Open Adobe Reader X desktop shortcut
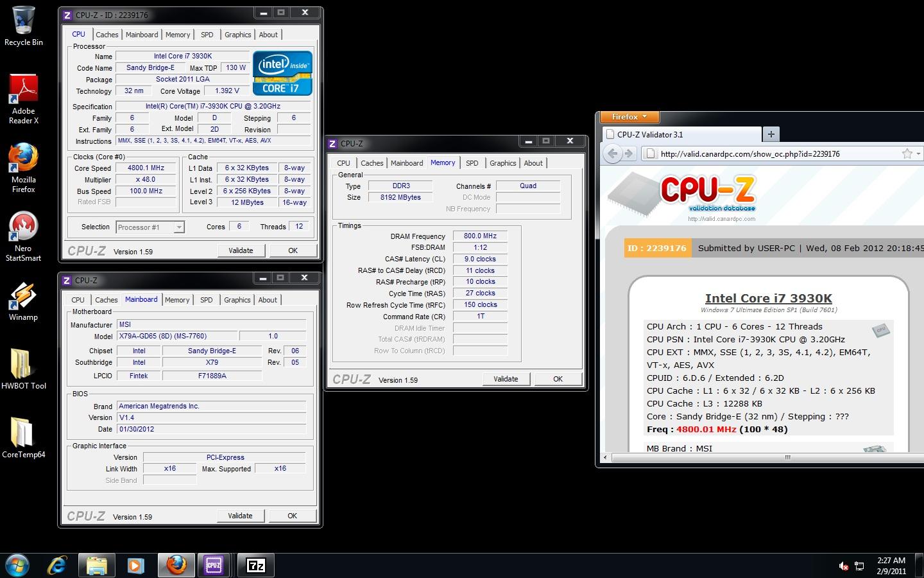Viewport: 924px width, 578px height. (x=24, y=99)
